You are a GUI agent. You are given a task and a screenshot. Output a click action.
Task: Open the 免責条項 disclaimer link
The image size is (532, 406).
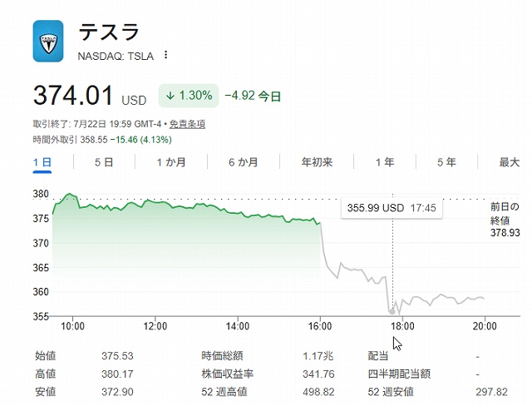[x=187, y=124]
